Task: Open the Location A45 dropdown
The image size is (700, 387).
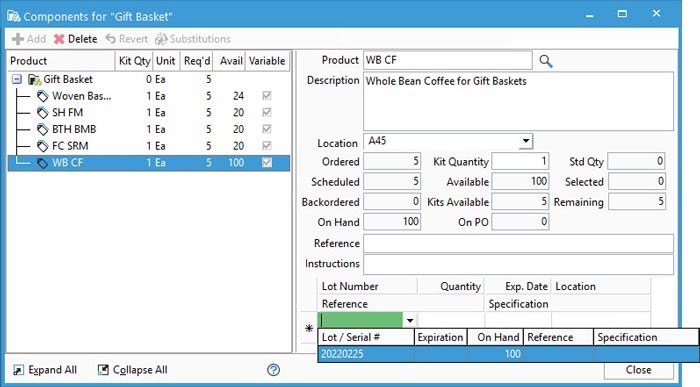Action: pyautogui.click(x=526, y=141)
